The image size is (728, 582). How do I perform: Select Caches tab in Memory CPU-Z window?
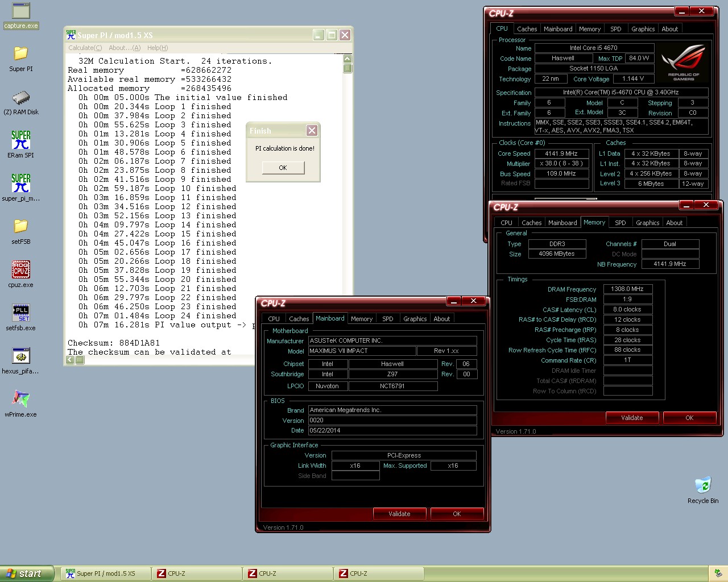click(531, 223)
